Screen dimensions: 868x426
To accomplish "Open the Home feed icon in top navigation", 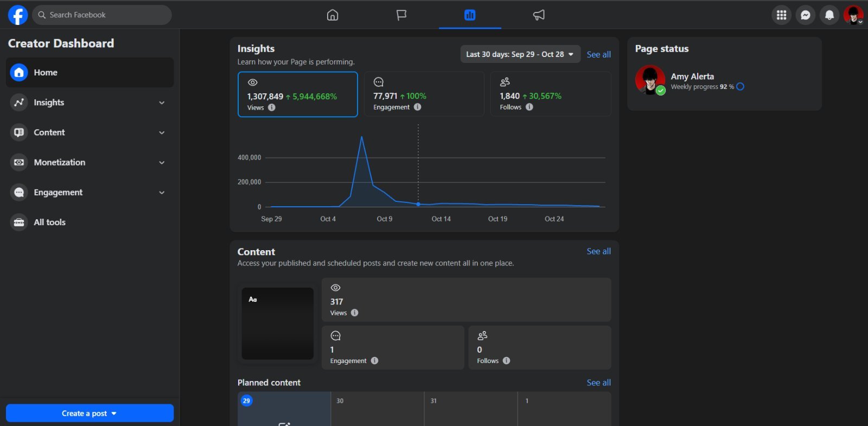I will pyautogui.click(x=333, y=15).
